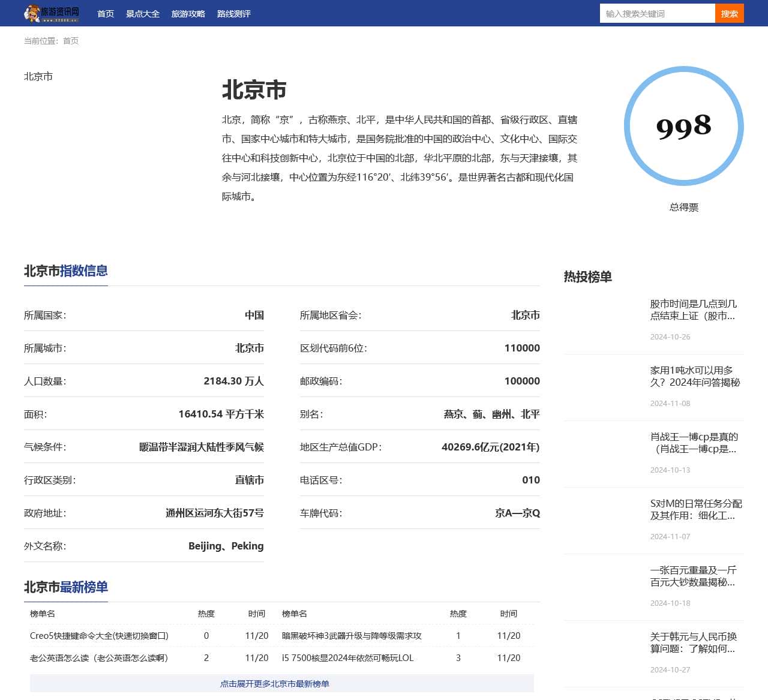Open i5 7500核显 LOL list entry

tap(347, 658)
